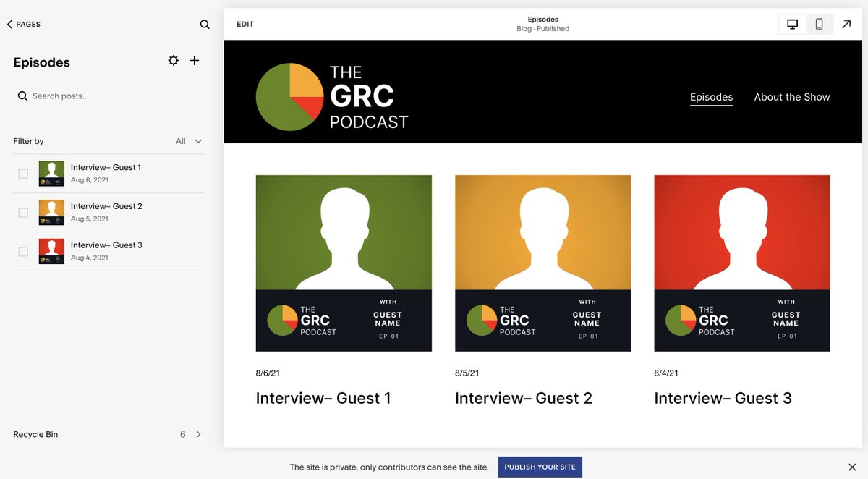Click 8/6/21 date under first episode
Image resolution: width=868 pixels, height=479 pixels.
268,373
